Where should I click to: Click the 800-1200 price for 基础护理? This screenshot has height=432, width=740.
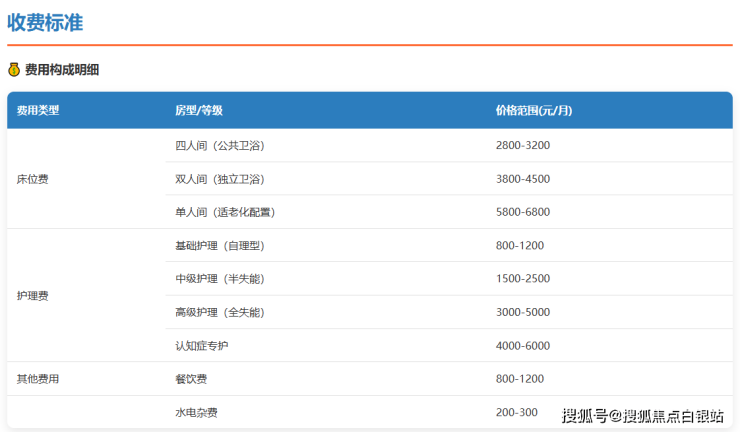pyautogui.click(x=520, y=246)
